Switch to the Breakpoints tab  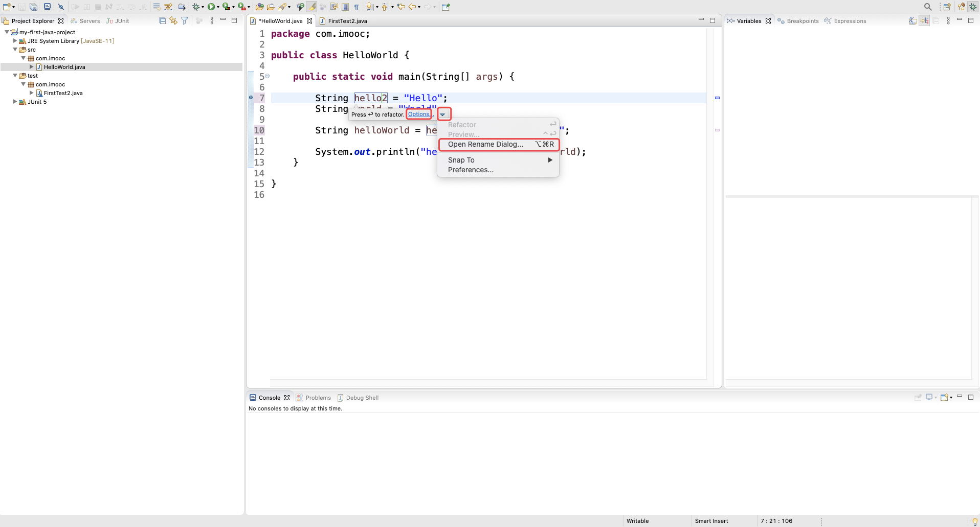[798, 21]
